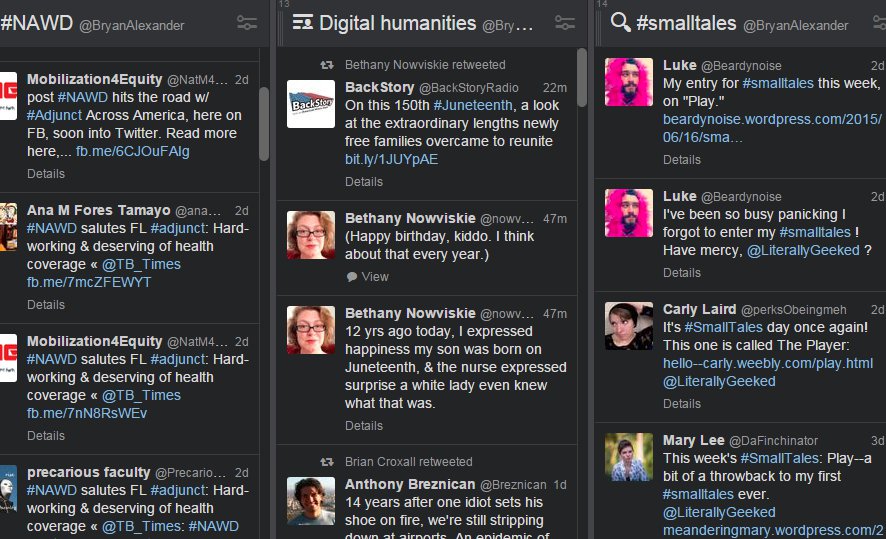Open Mary Lee profile picture
Screen dimensions: 886x539
[629, 457]
